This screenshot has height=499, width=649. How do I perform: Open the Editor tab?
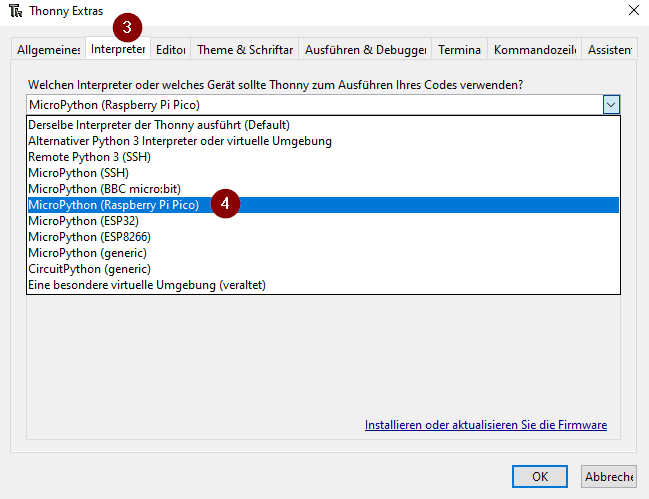pos(171,49)
